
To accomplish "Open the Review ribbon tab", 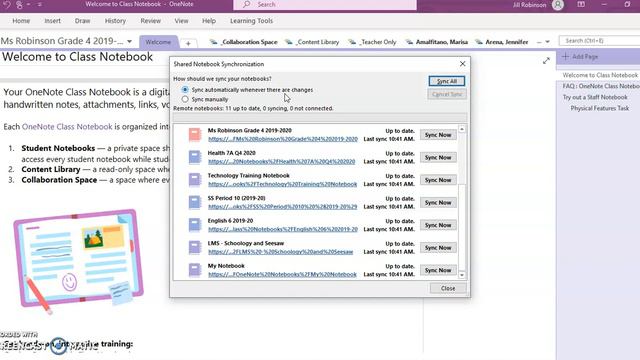I will [x=151, y=21].
